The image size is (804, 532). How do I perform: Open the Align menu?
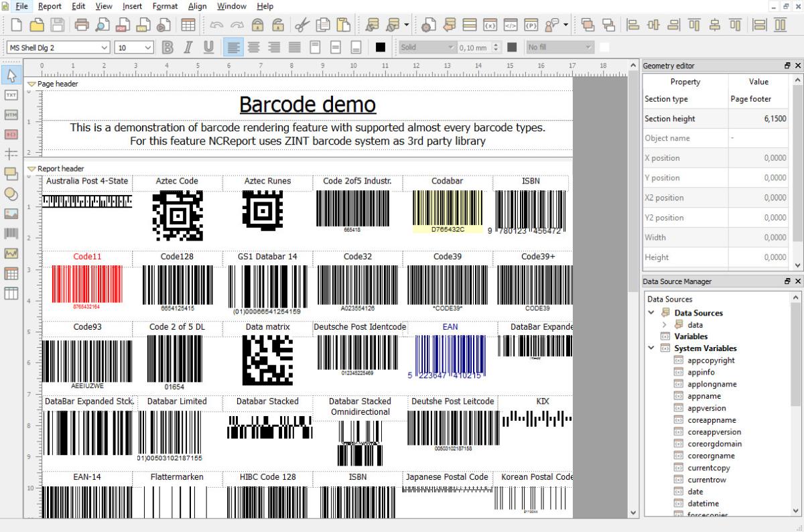click(197, 6)
